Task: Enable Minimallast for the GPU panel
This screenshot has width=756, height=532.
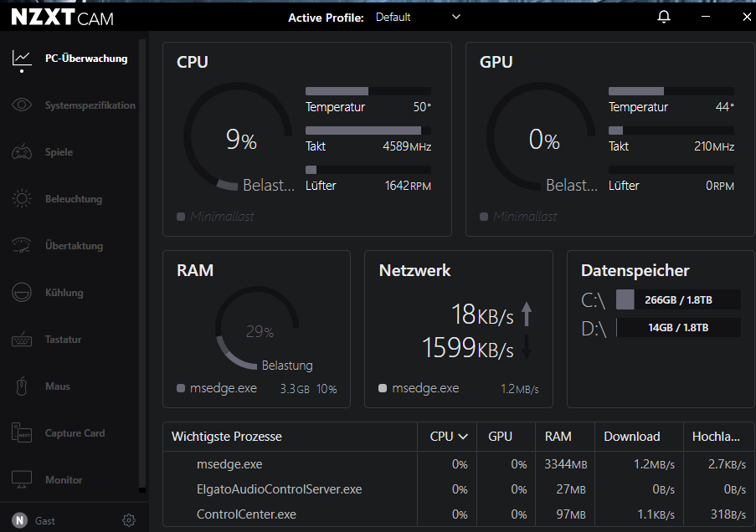Action: (x=483, y=216)
